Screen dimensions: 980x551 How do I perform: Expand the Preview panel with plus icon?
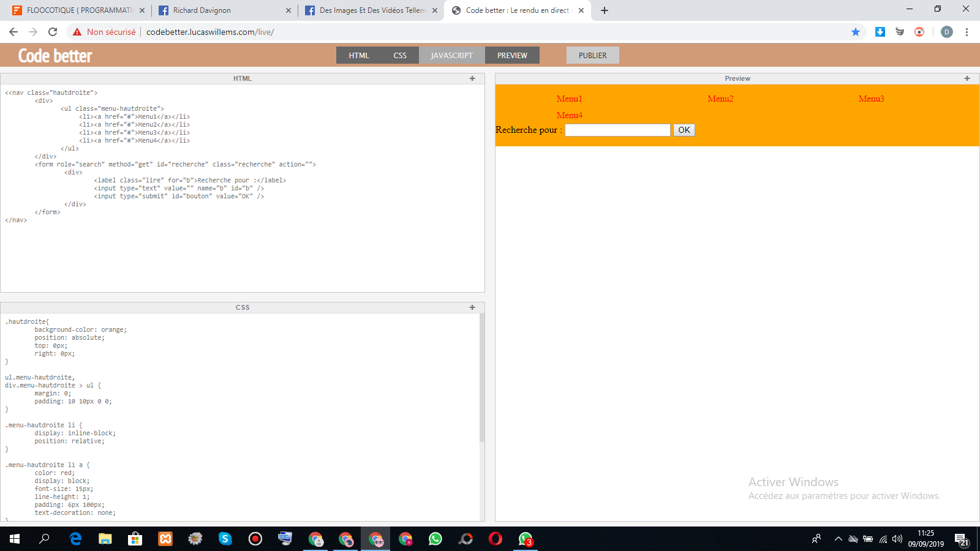pyautogui.click(x=967, y=78)
